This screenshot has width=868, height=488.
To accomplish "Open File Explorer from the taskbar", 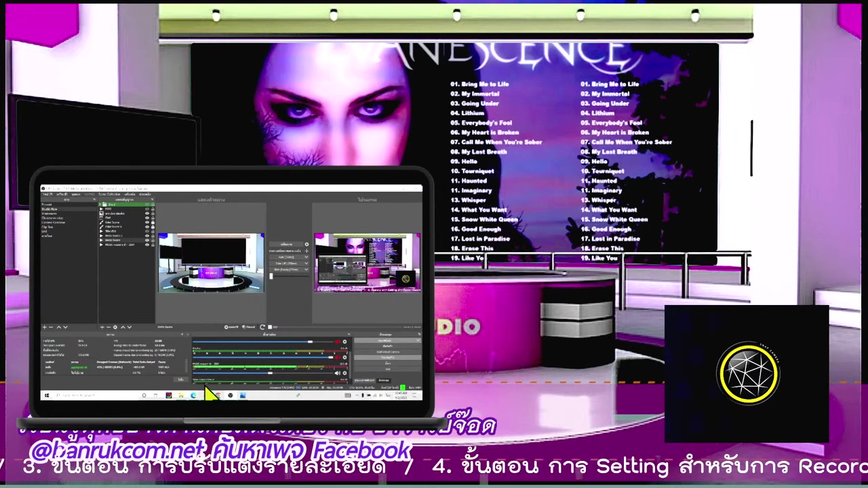I will tap(181, 395).
